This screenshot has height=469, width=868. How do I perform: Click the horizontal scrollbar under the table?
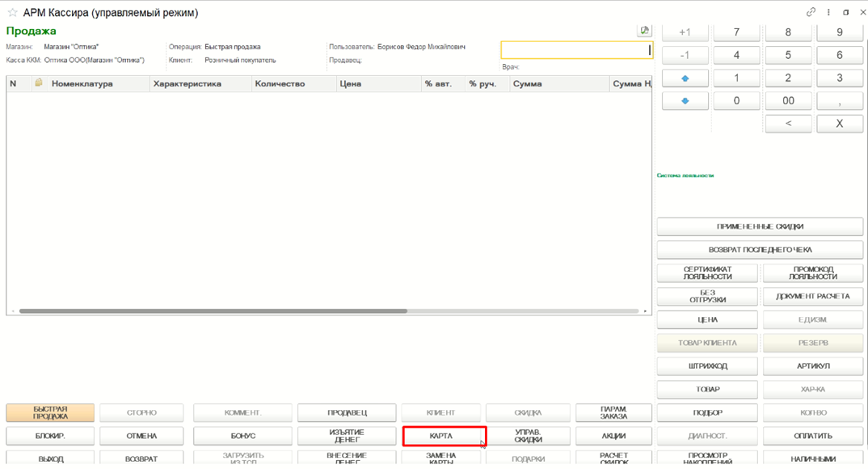[213, 311]
